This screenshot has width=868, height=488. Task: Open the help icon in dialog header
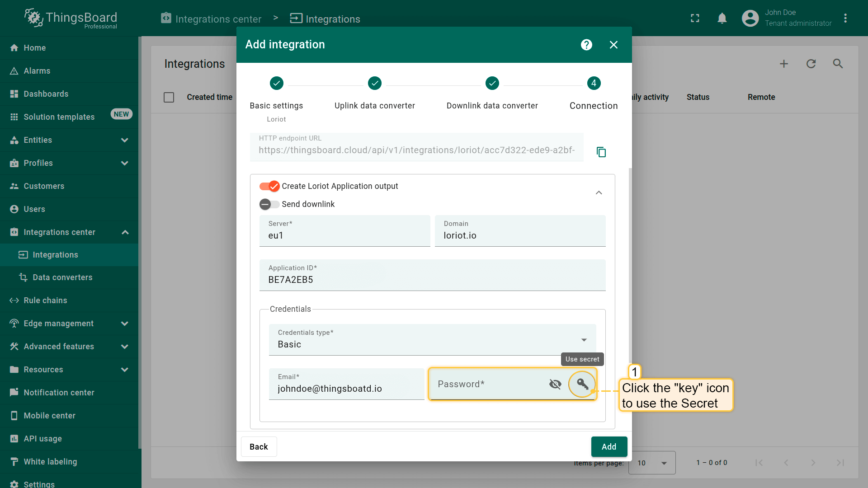click(586, 45)
